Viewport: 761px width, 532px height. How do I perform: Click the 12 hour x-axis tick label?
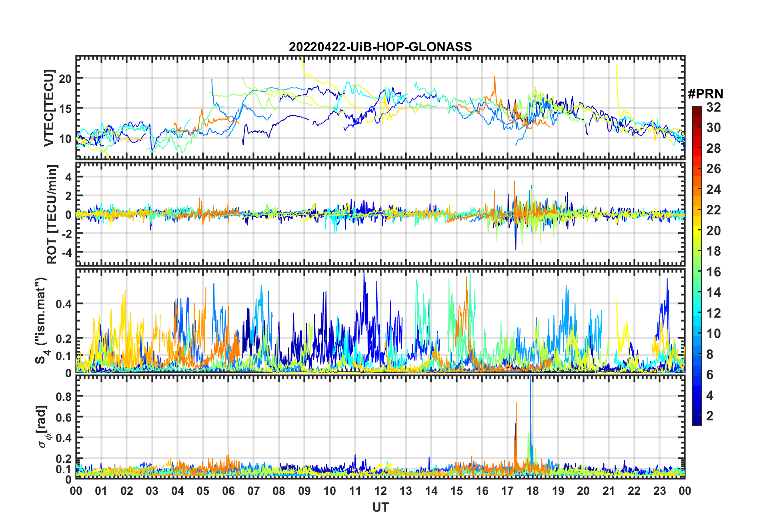(380, 491)
